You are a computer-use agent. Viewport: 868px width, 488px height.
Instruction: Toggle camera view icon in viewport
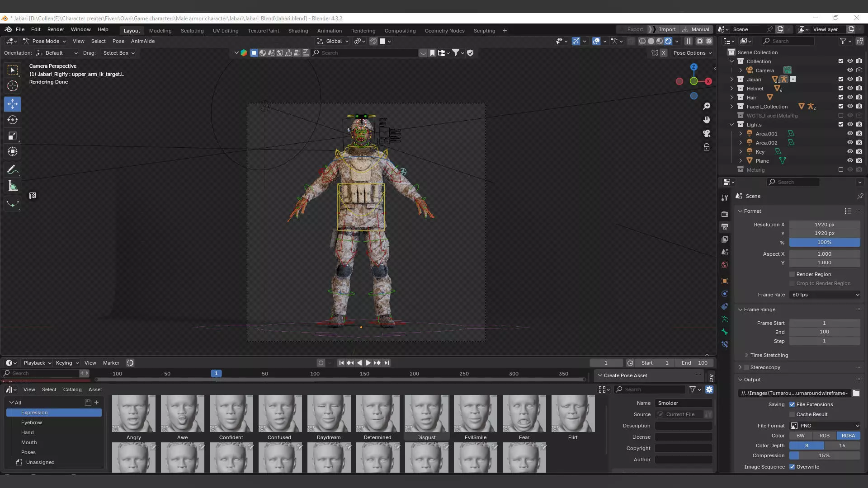706,133
